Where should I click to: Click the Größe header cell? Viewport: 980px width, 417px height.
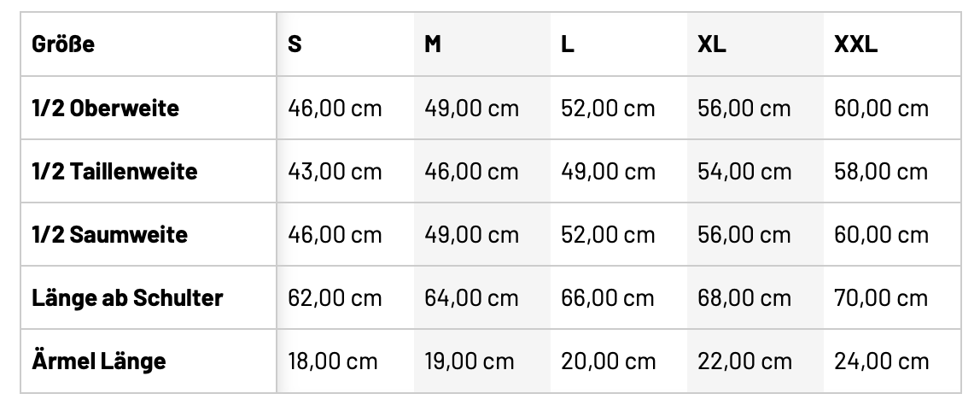[x=63, y=44]
